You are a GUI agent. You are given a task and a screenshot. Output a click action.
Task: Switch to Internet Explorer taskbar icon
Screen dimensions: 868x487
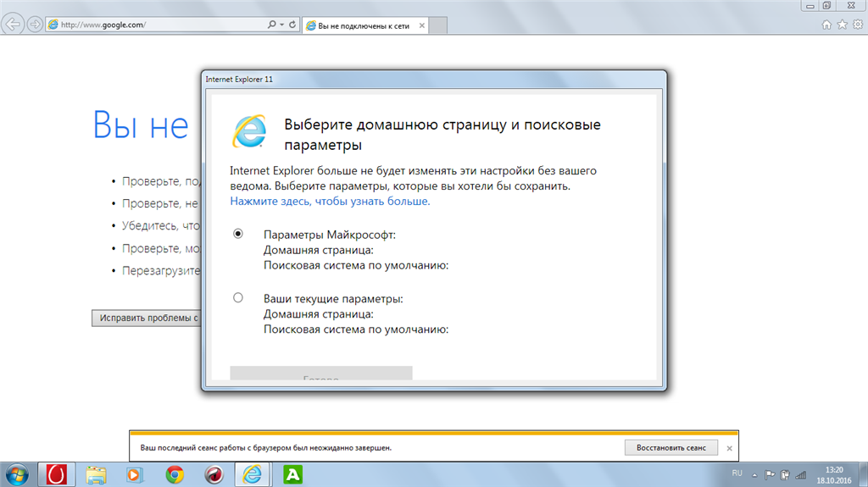click(x=253, y=475)
